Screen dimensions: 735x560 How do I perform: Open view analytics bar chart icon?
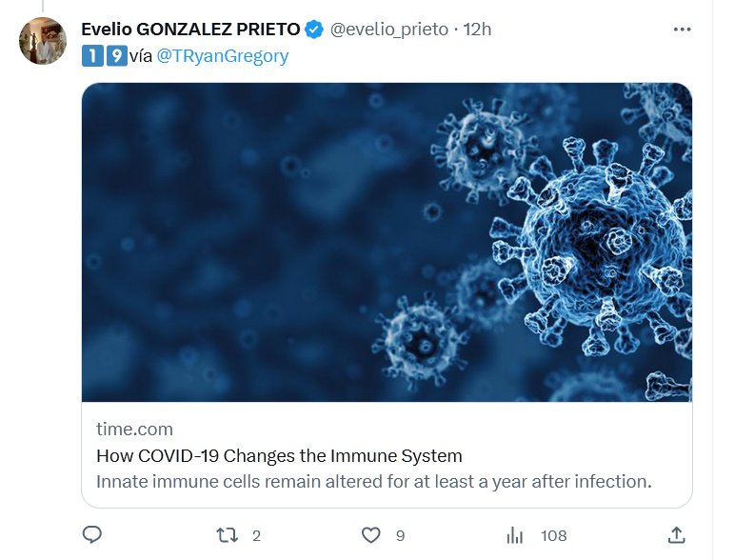click(515, 535)
